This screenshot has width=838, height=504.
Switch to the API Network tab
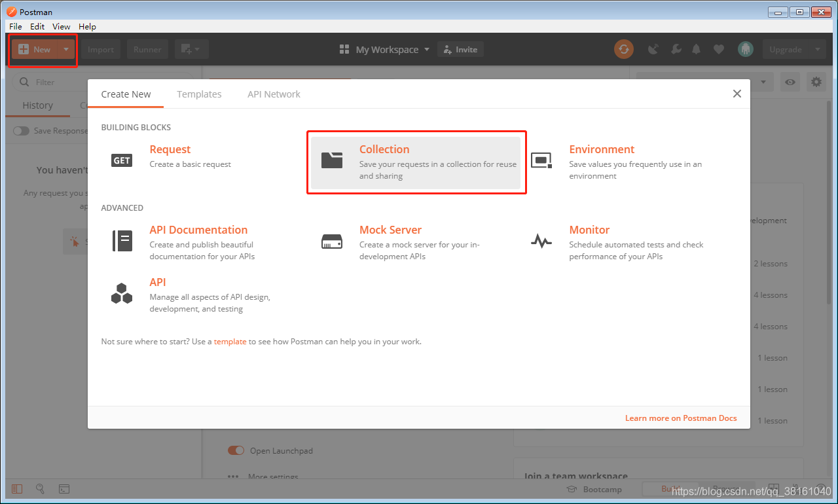274,94
